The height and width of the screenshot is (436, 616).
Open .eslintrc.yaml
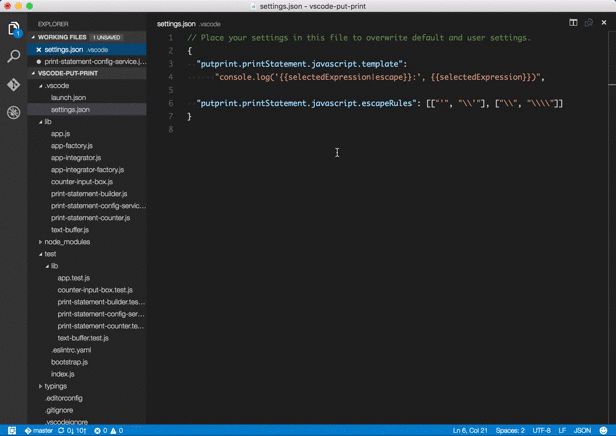pyautogui.click(x=71, y=350)
